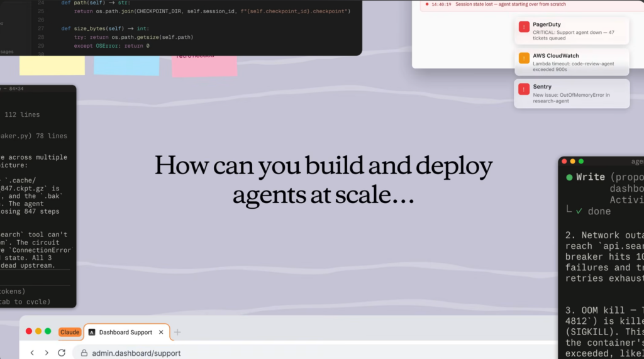This screenshot has height=359, width=644.
Task: Click the red Sentry alert icon
Action: pyautogui.click(x=523, y=90)
